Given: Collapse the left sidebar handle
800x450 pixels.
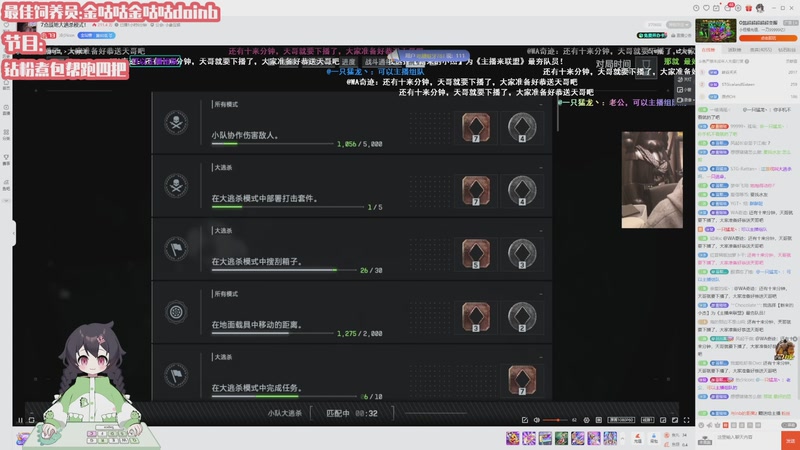Looking at the screenshot, I should tap(14, 233).
